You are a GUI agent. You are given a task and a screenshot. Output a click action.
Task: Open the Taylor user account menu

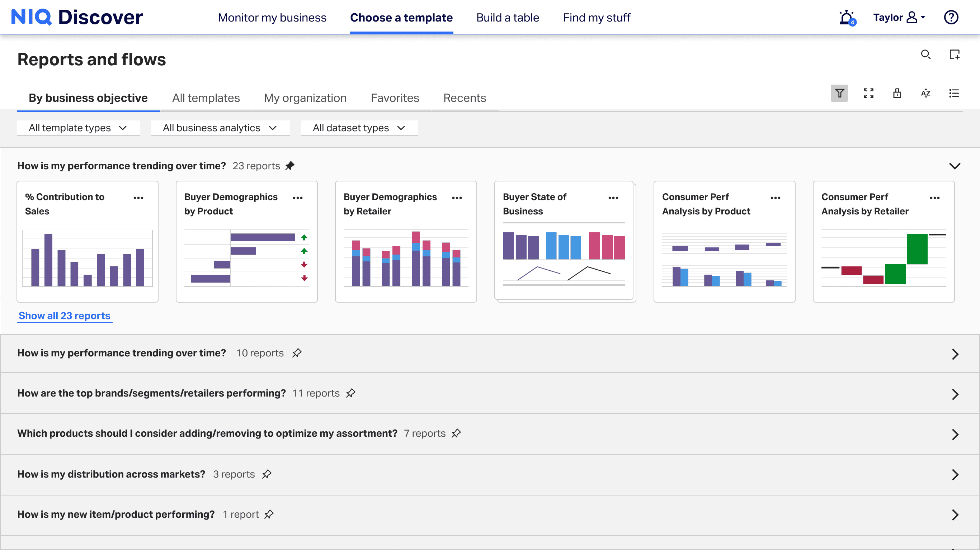point(899,18)
